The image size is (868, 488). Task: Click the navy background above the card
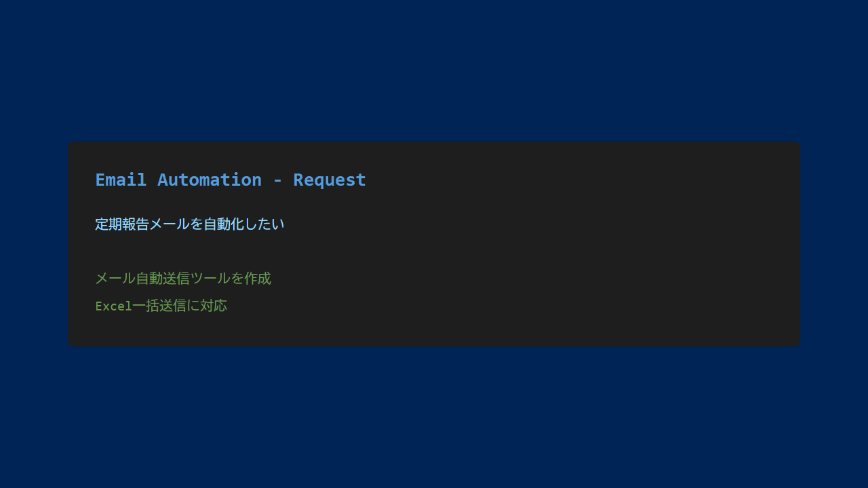[434, 68]
